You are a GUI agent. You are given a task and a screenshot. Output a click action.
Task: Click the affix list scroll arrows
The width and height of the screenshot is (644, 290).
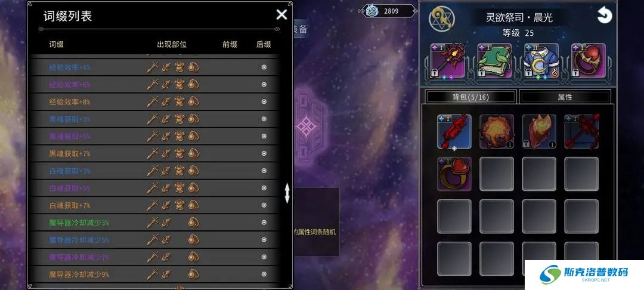click(x=287, y=193)
